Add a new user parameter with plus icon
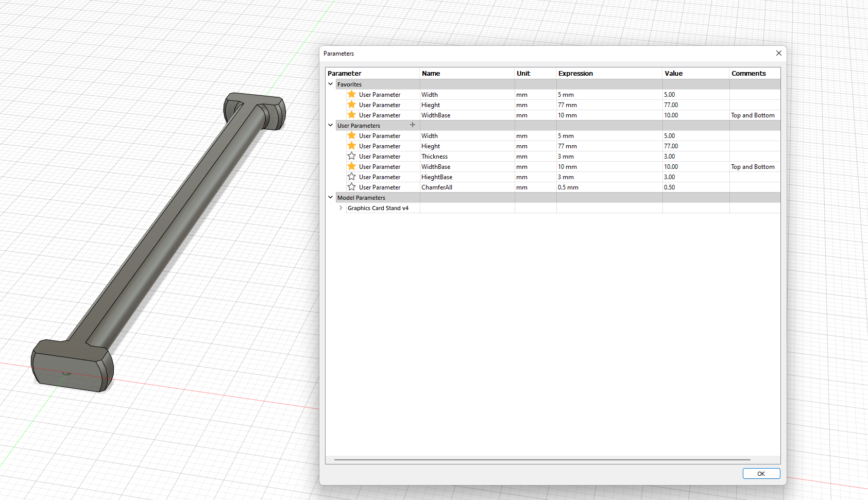Viewport: 868px width, 500px height. tap(412, 125)
